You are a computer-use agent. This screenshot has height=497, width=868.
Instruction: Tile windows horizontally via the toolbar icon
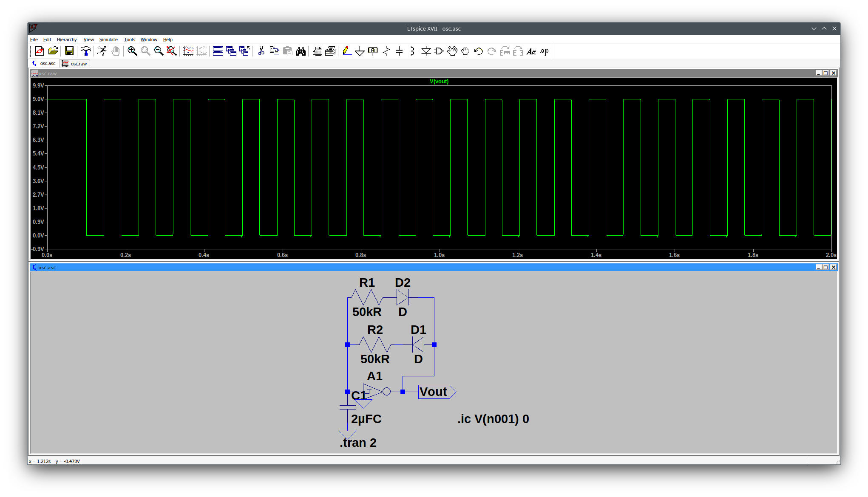[x=218, y=51]
